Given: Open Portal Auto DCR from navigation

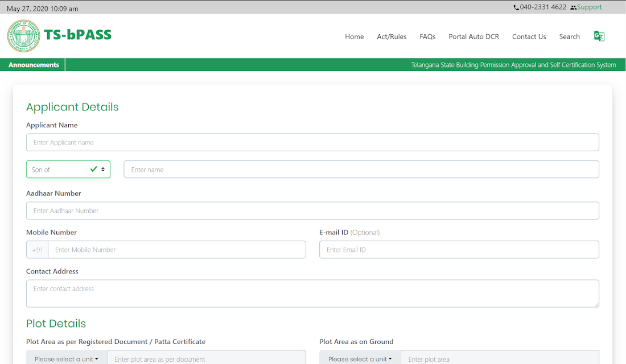Looking at the screenshot, I should tap(474, 37).
